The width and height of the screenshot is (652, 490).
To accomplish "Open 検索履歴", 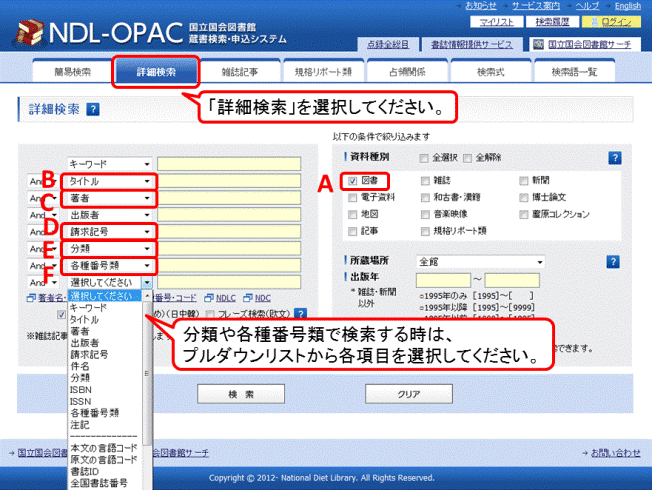I will 552,22.
